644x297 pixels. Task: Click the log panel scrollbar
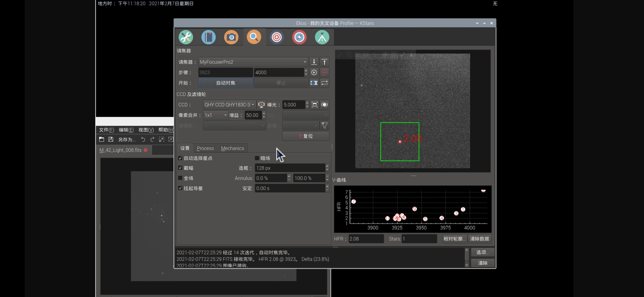point(466,257)
